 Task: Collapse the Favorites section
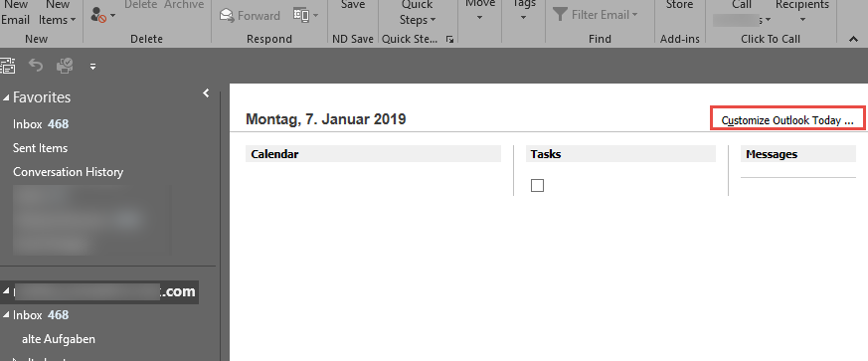point(6,98)
